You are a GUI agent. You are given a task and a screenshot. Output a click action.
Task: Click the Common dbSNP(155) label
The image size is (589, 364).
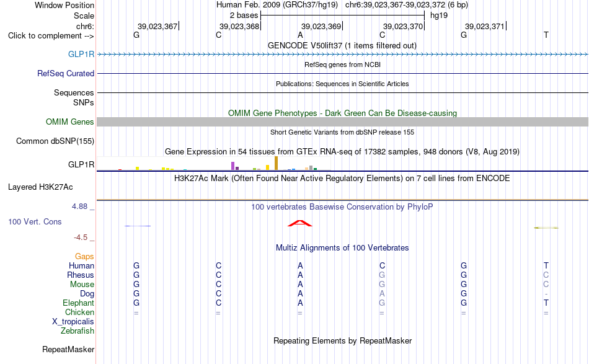55,141
